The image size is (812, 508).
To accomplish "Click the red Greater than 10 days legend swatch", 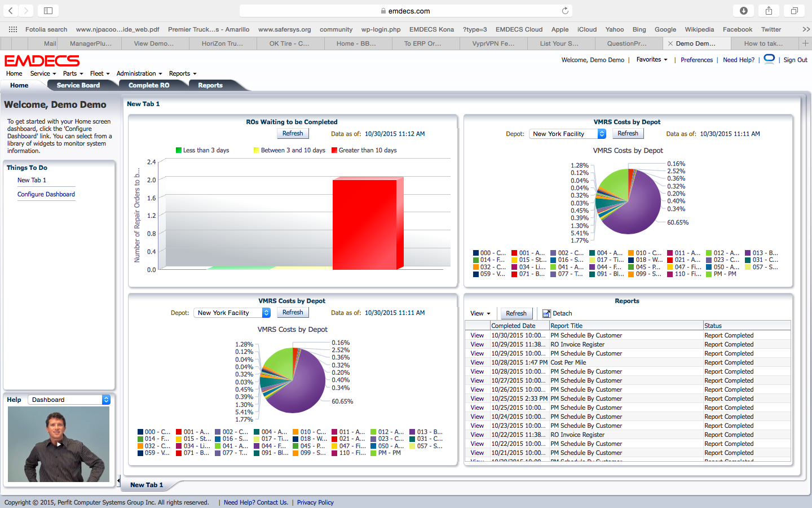I will coord(334,150).
